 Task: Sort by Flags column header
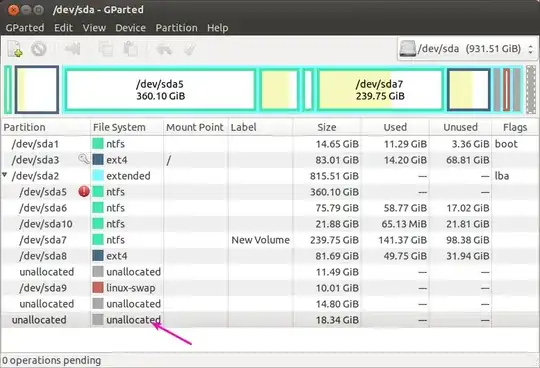(x=515, y=127)
